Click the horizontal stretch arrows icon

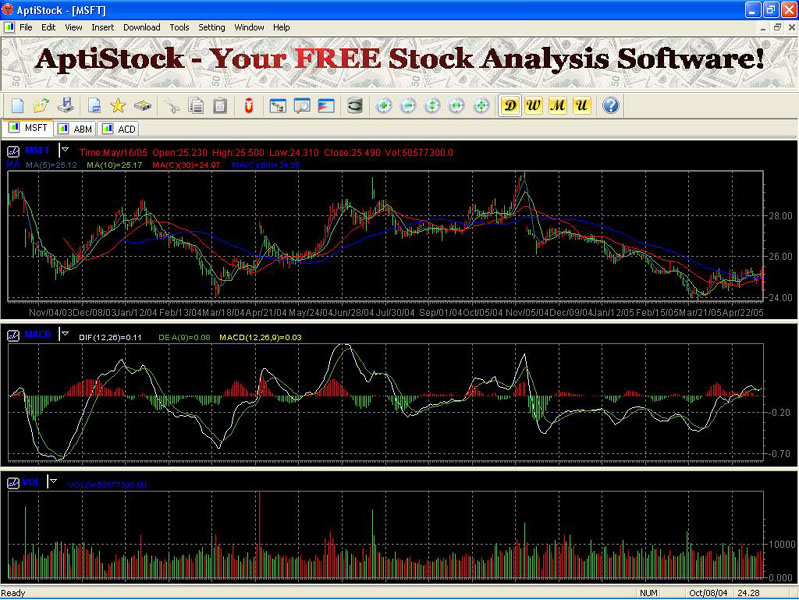click(457, 106)
